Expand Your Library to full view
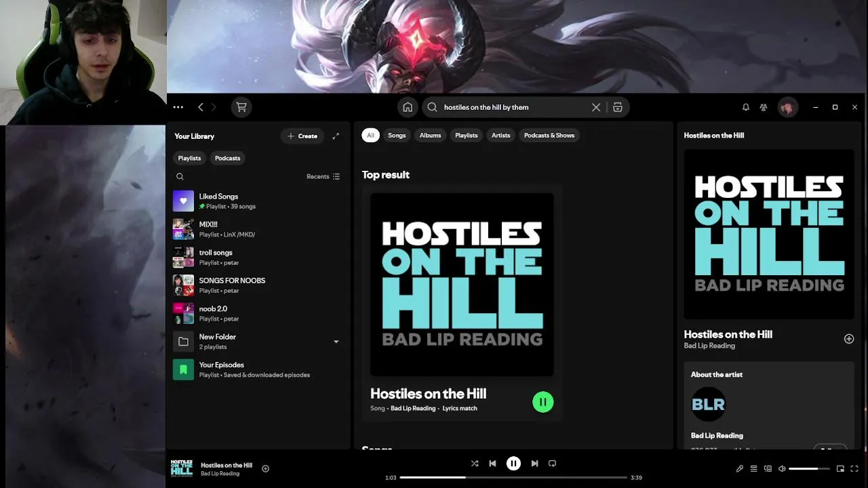868x488 pixels. (x=336, y=136)
